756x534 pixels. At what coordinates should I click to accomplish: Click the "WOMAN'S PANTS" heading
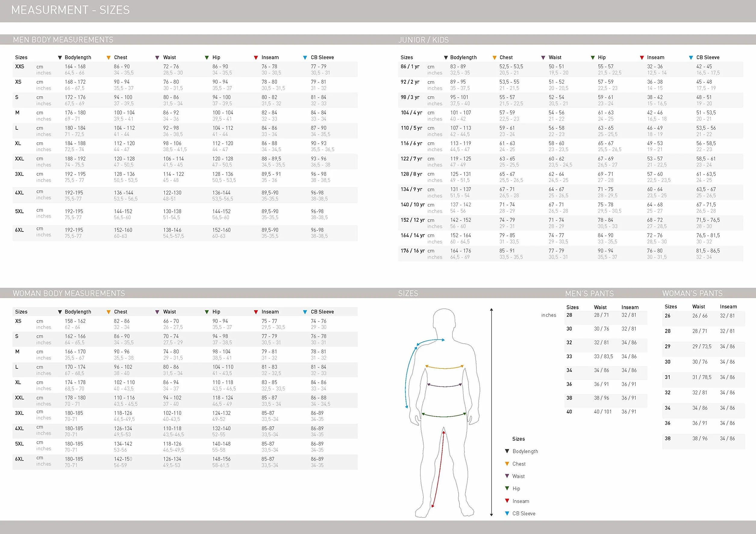(x=692, y=293)
